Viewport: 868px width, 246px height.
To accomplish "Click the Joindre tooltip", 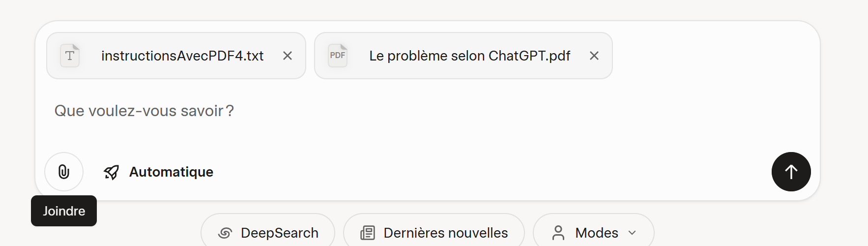I will (x=64, y=211).
